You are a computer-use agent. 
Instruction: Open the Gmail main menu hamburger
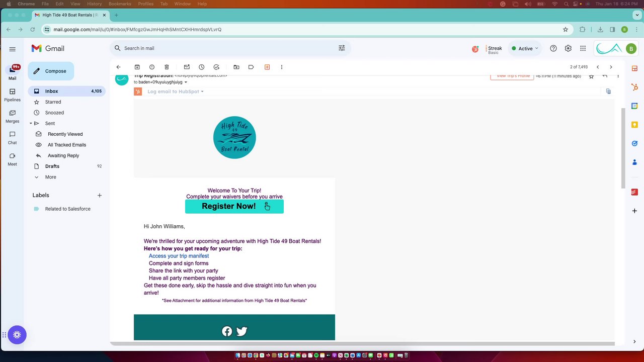(13, 49)
